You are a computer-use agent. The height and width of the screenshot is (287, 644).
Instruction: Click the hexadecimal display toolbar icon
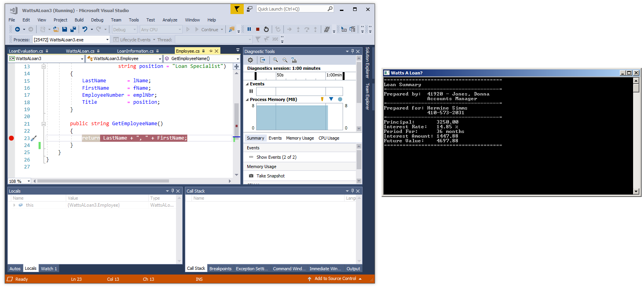327,29
